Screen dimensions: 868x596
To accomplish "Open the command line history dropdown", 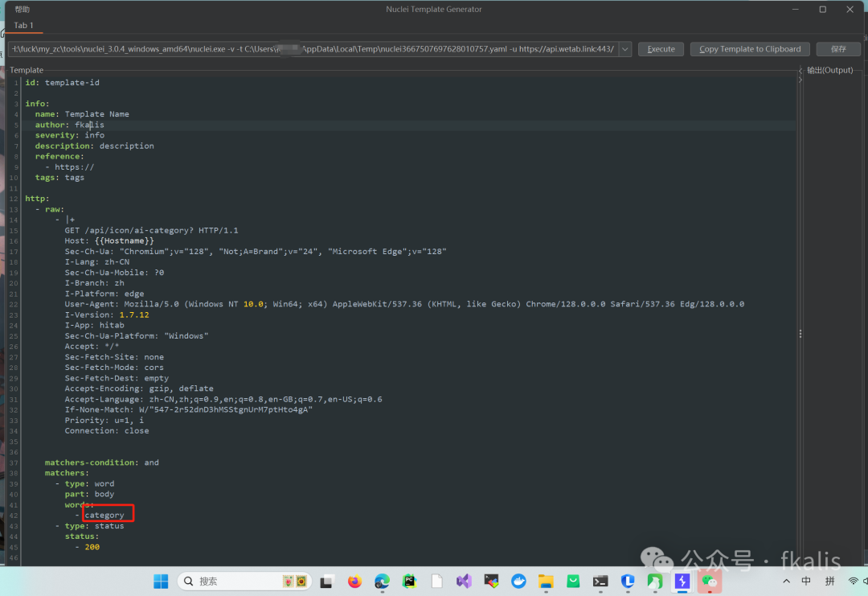I will click(625, 49).
